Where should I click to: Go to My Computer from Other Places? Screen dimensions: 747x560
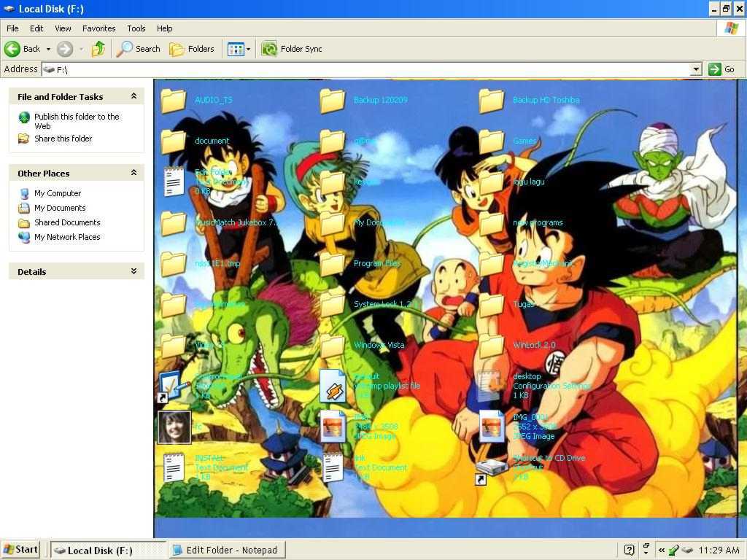click(57, 193)
